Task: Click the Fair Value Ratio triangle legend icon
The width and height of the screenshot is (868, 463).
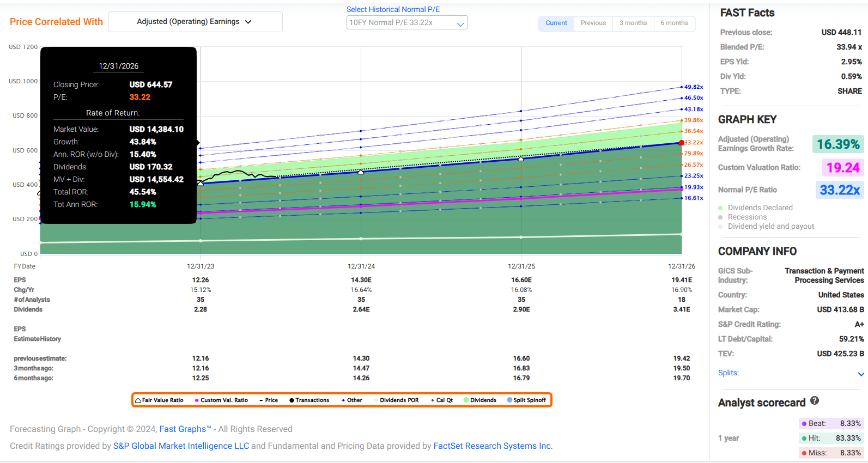Action: (138, 400)
